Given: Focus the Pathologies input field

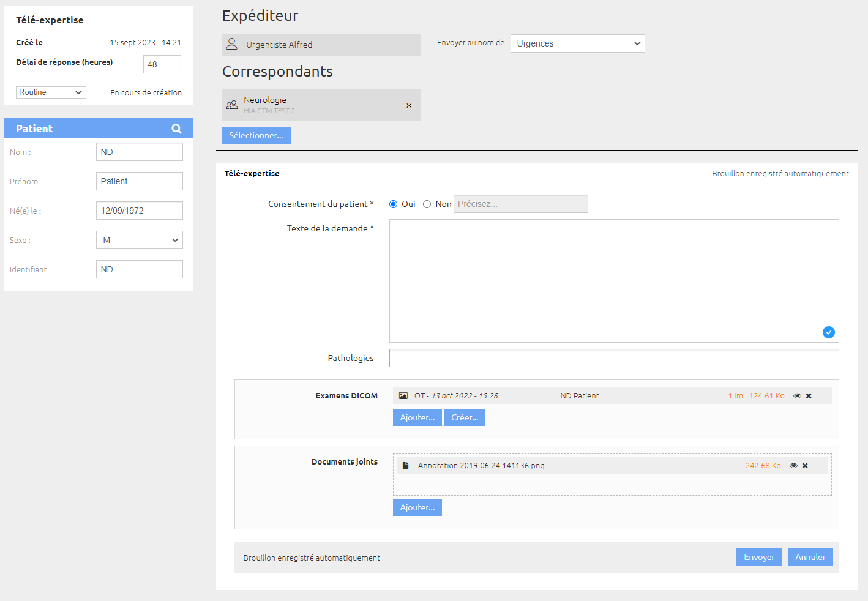Looking at the screenshot, I should (x=614, y=358).
